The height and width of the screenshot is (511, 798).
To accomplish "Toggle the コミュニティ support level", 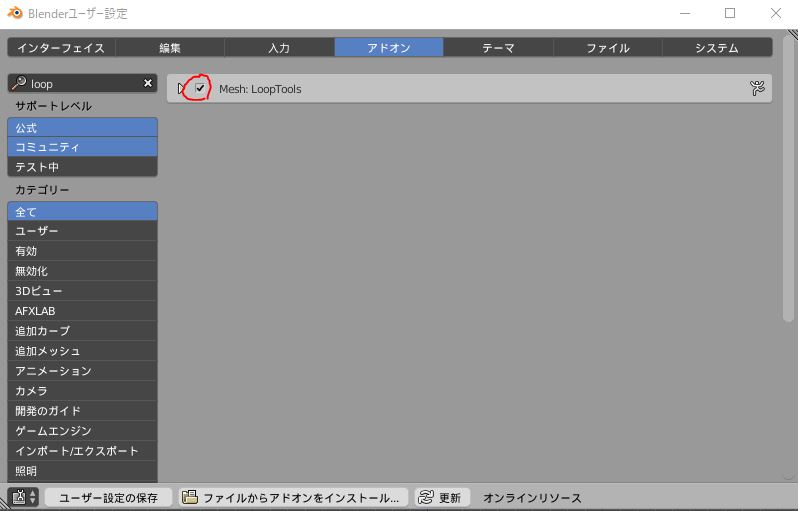I will pyautogui.click(x=82, y=147).
